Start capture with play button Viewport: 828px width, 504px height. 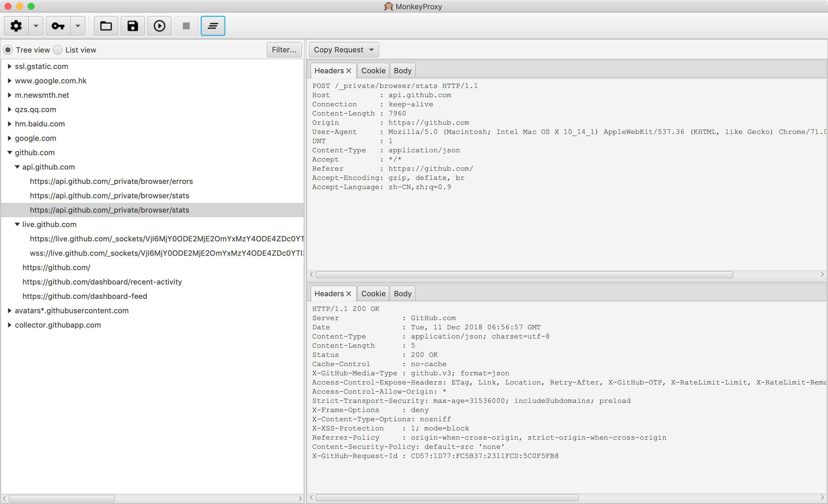[x=160, y=26]
